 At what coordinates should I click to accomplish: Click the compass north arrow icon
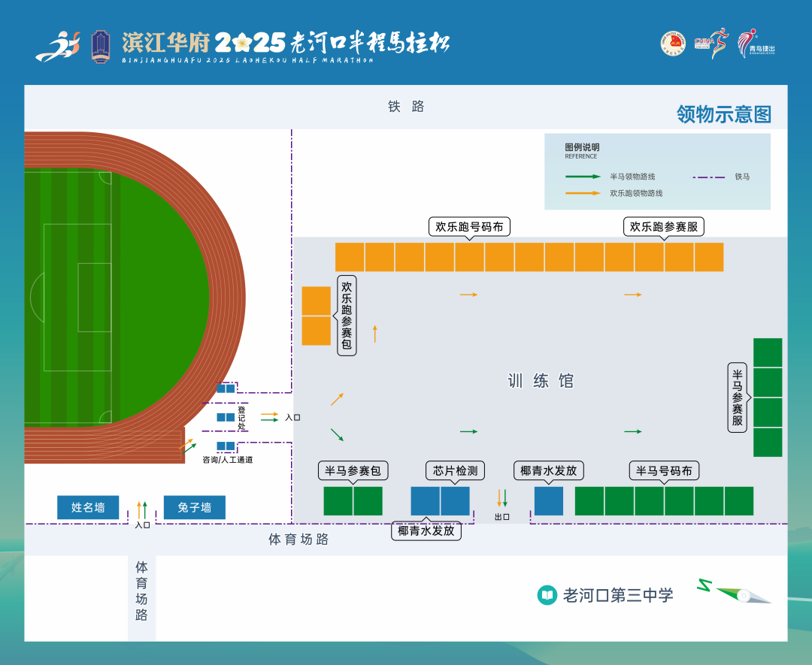click(735, 593)
